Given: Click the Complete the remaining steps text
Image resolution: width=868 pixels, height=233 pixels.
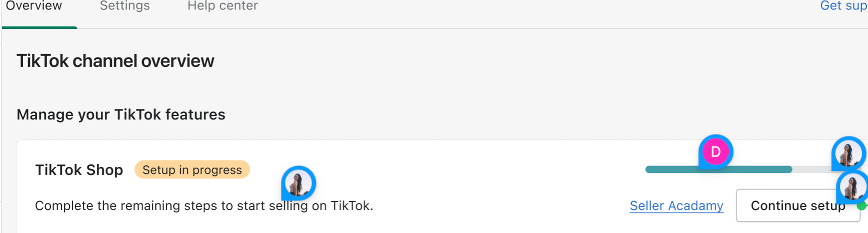Looking at the screenshot, I should 150,205.
